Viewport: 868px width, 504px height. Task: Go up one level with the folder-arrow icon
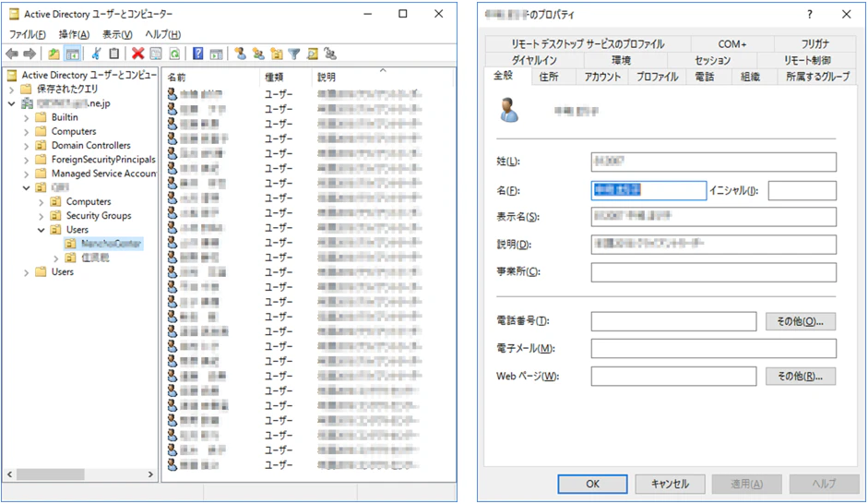tap(54, 54)
